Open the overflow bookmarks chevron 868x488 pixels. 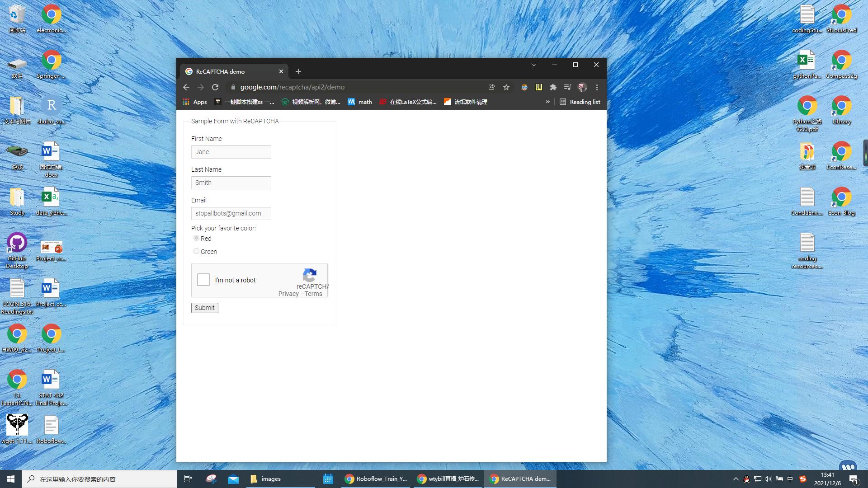tap(548, 102)
